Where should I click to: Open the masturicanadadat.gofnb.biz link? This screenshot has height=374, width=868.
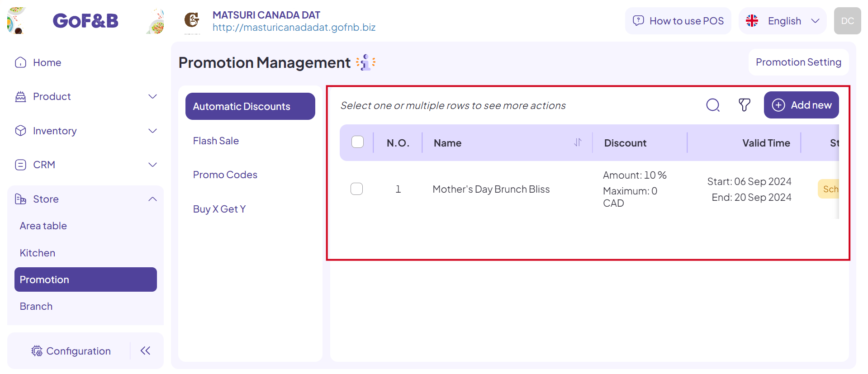pos(294,27)
